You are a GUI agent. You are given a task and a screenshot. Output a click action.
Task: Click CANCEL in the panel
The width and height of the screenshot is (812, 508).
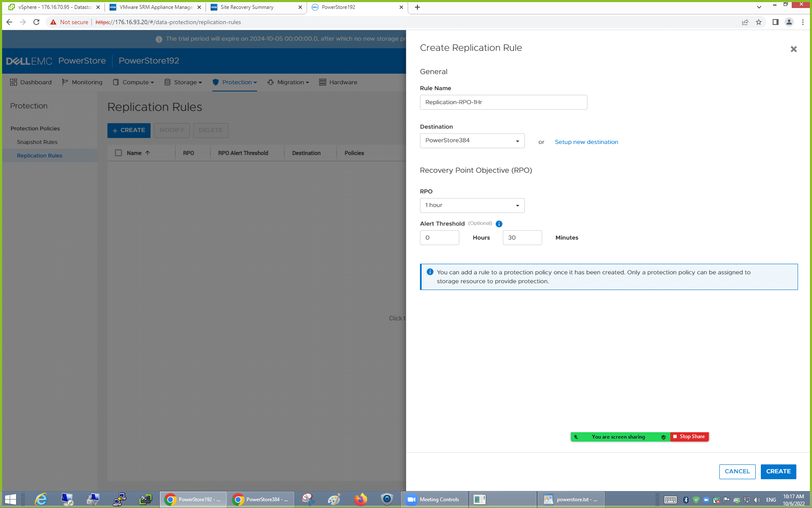pyautogui.click(x=737, y=472)
